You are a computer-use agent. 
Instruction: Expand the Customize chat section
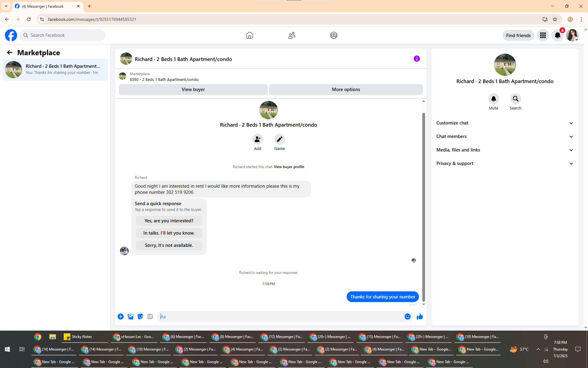504,123
